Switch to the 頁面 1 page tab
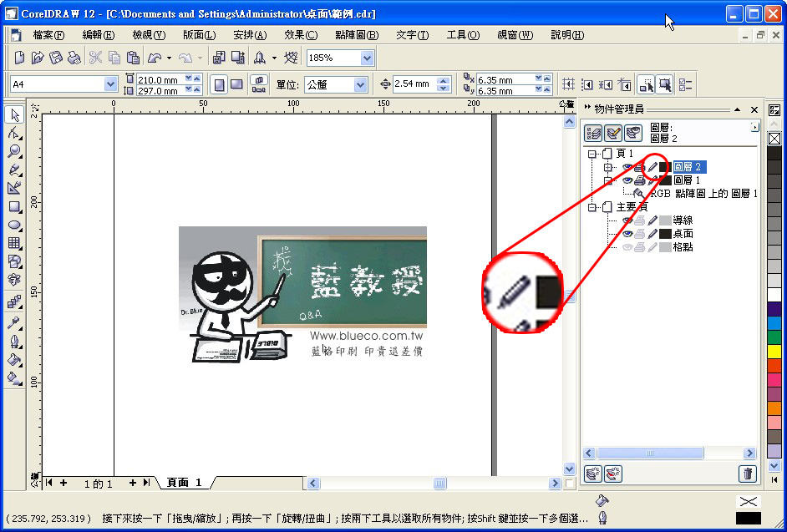Screen dimensions: 787x532 point(184,483)
